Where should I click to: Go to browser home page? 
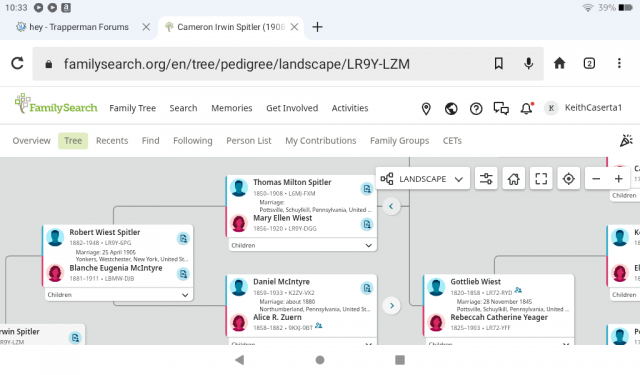559,63
